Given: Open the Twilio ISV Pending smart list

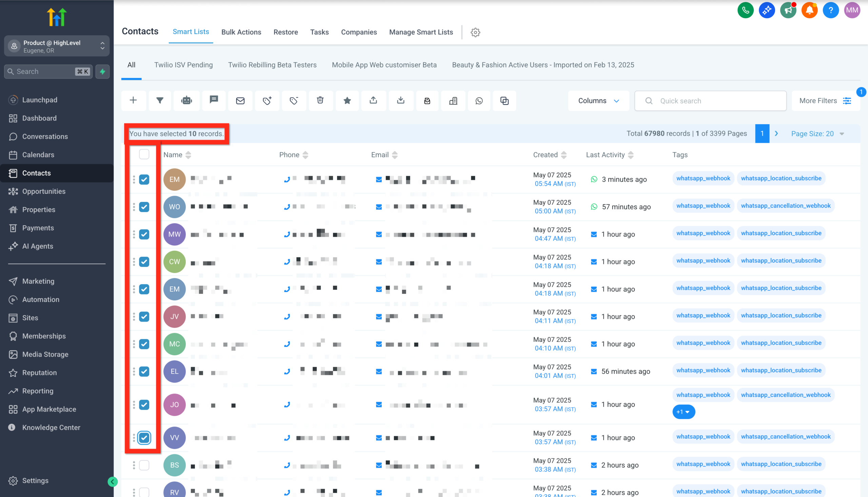Looking at the screenshot, I should point(183,65).
